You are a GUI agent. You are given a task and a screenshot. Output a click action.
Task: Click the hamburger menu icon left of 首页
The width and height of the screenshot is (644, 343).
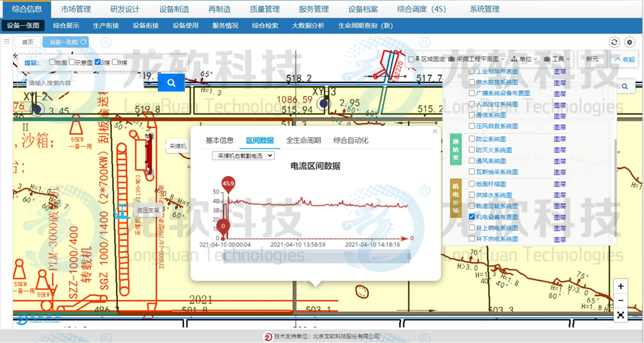click(x=7, y=42)
